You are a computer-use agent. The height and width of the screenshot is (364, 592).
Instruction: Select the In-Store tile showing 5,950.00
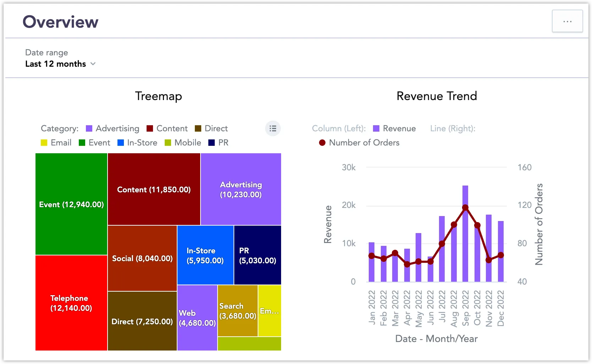point(205,255)
